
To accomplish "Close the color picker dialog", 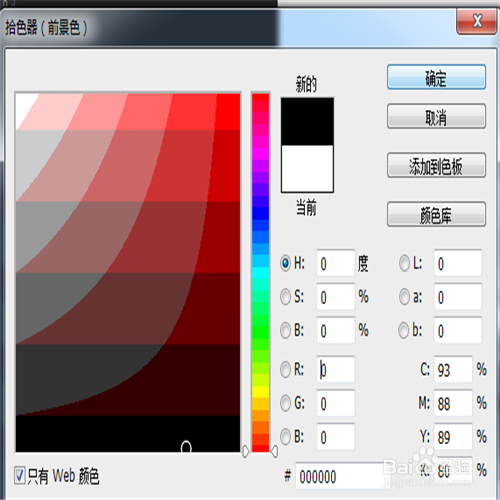I will (477, 22).
